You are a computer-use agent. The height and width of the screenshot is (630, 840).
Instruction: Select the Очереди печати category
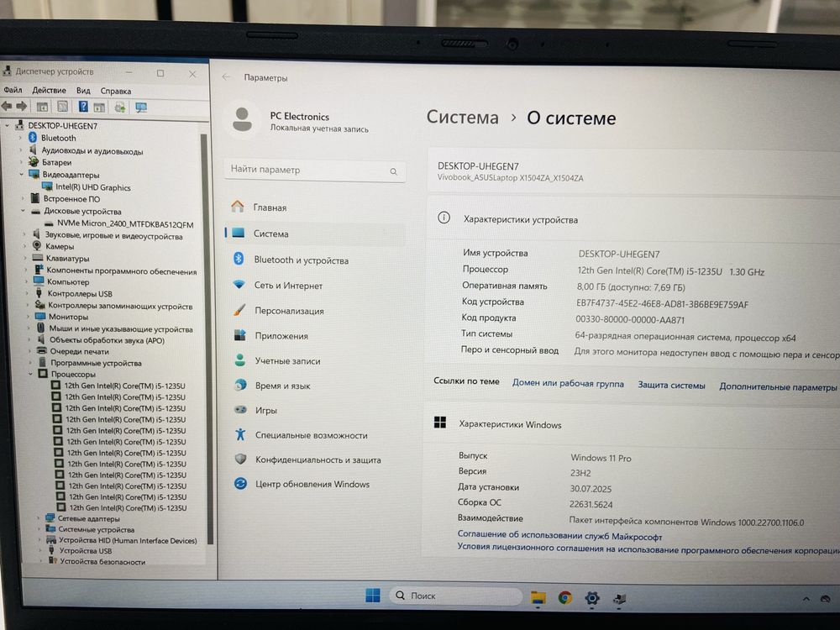[x=79, y=351]
